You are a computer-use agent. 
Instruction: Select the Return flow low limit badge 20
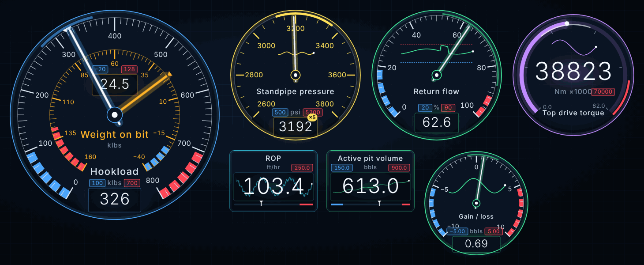click(x=425, y=108)
